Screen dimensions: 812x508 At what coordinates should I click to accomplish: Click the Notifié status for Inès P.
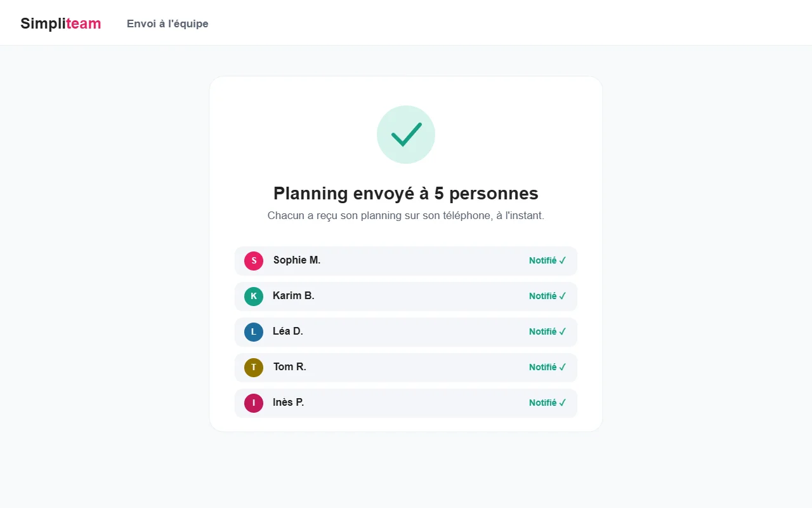click(x=548, y=403)
